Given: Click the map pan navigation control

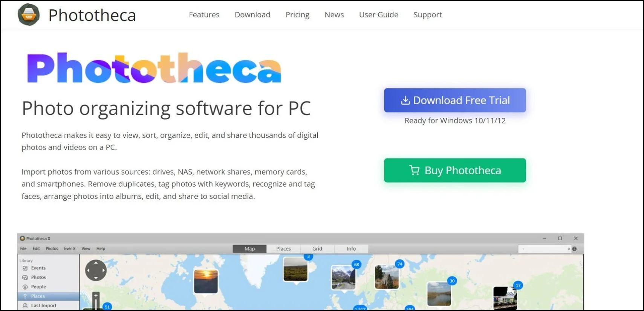Looking at the screenshot, I should coord(96,270).
